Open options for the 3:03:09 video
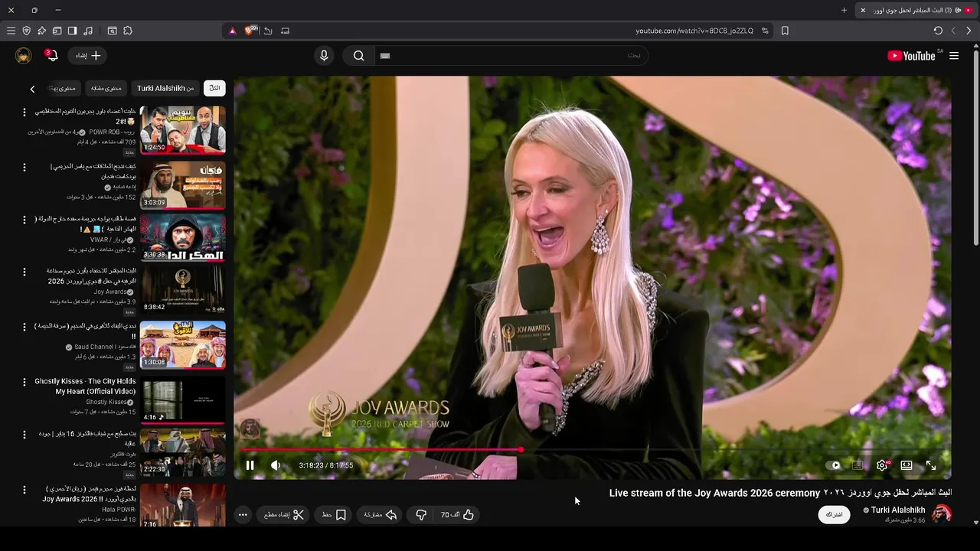Viewport: 980px width, 551px height. click(24, 167)
